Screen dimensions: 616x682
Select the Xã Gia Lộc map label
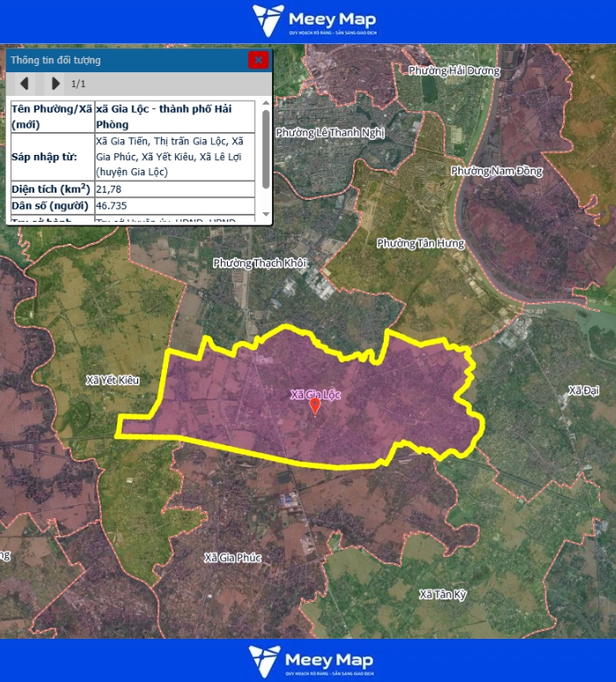click(315, 395)
